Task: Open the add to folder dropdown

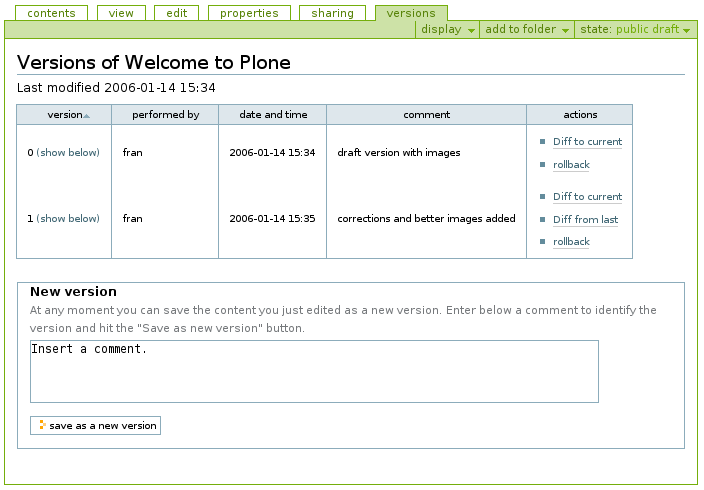Action: pyautogui.click(x=525, y=30)
